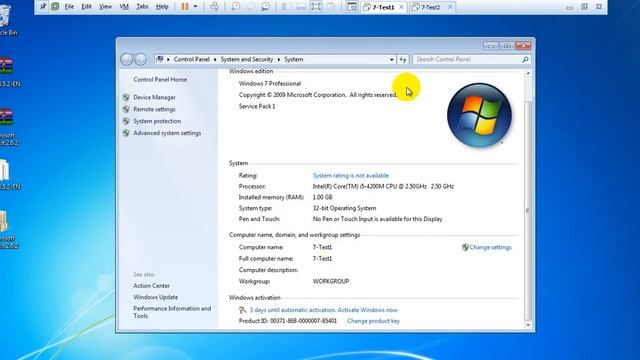Open Device Manager
The width and height of the screenshot is (640, 360).
pos(154,97)
